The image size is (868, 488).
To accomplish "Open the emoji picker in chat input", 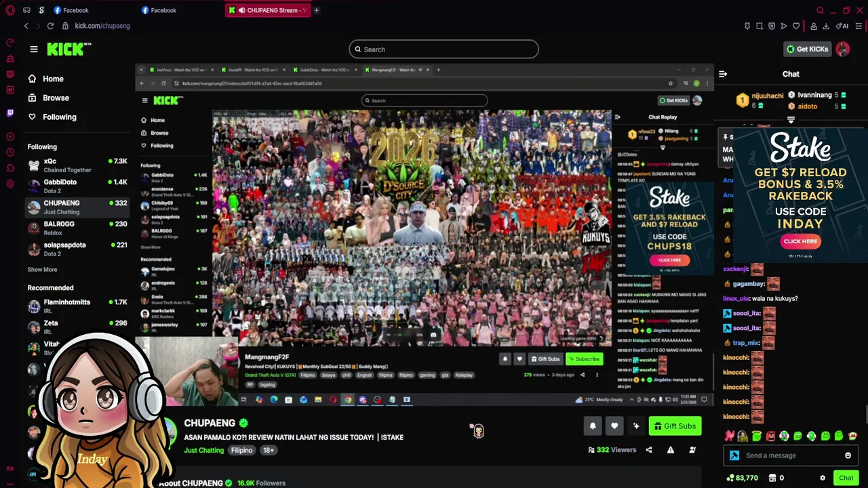I will pyautogui.click(x=848, y=455).
